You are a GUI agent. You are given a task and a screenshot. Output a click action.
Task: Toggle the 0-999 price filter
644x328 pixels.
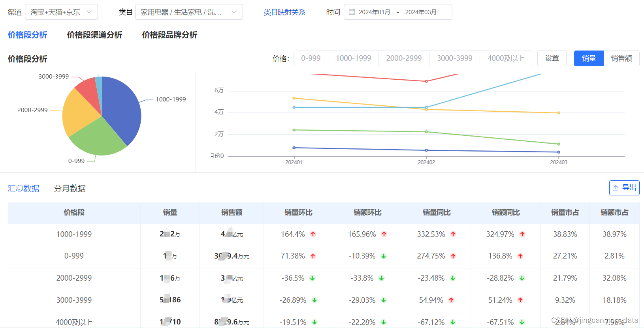311,58
